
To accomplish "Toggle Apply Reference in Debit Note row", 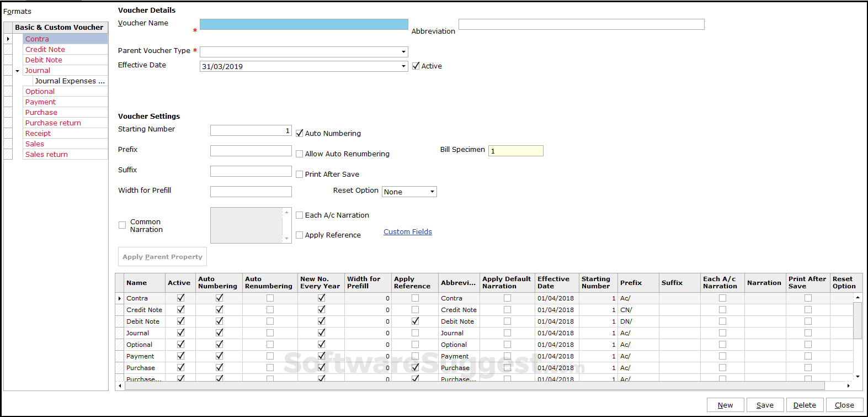I will click(x=415, y=321).
